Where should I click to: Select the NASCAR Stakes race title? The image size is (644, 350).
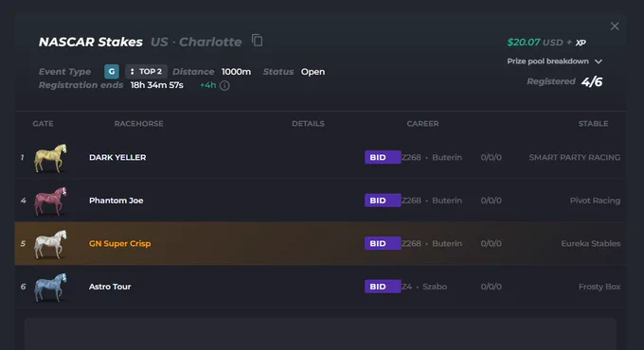click(91, 42)
